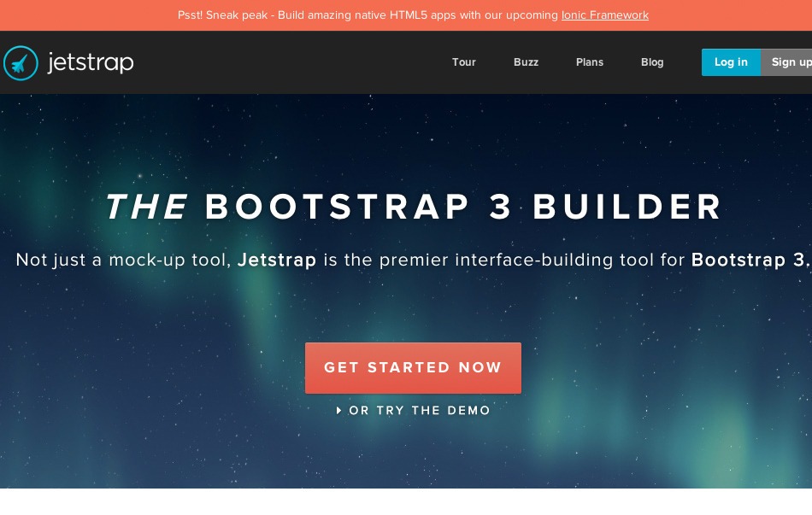Try the demo via Or Try The Demo
The width and height of the screenshot is (812, 515).
click(x=413, y=411)
